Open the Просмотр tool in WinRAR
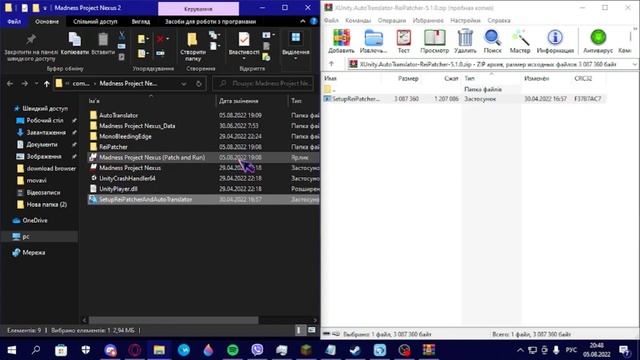 (x=434, y=41)
